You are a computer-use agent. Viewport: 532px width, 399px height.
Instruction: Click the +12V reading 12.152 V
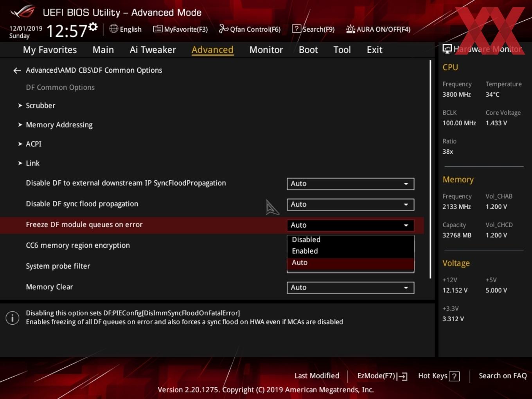pos(455,290)
